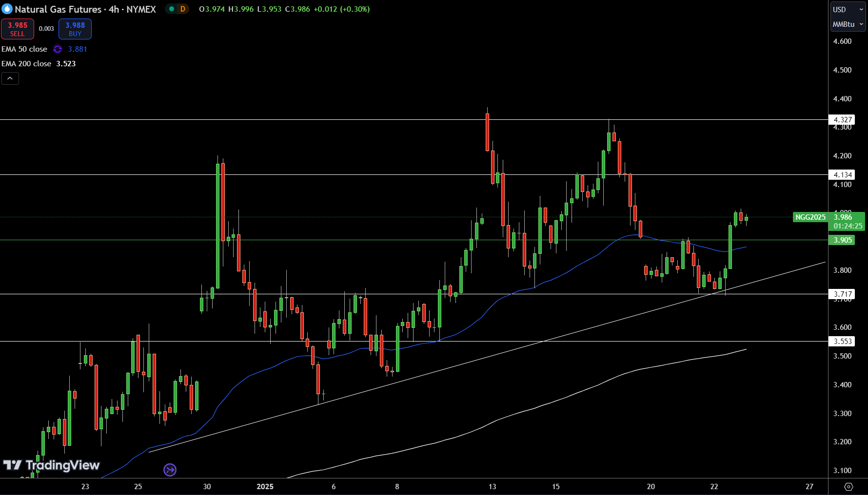The image size is (868, 495).
Task: Click the 3.100 price scale label
Action: (842, 471)
